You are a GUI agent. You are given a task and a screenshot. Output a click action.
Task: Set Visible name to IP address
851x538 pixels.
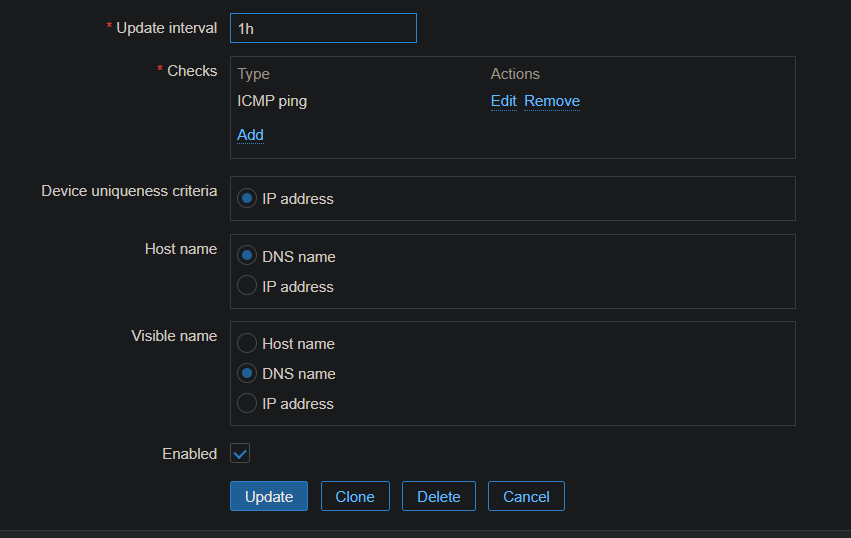point(248,404)
